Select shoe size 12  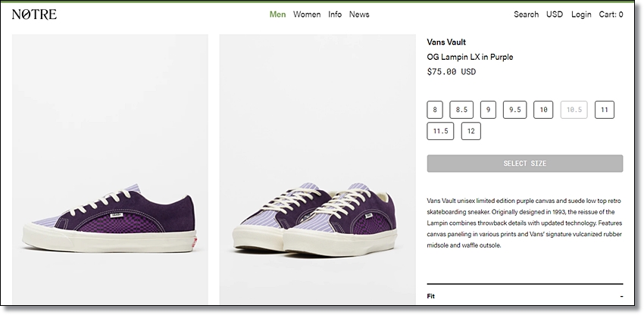point(470,131)
